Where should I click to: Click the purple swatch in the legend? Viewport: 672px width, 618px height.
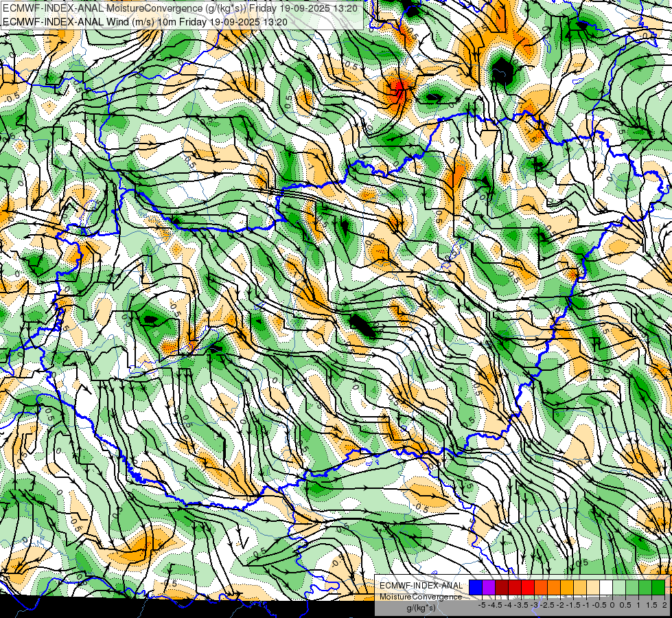click(x=489, y=587)
